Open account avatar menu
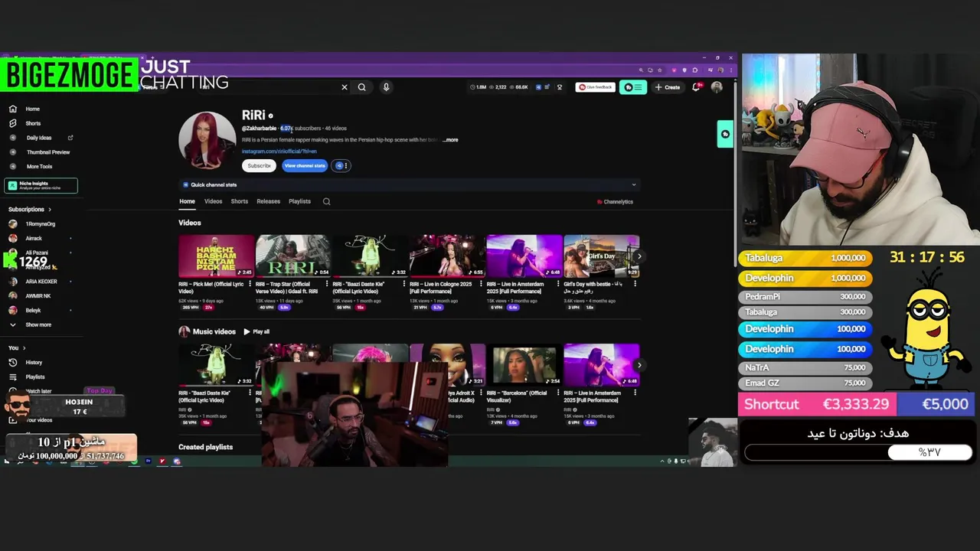Viewport: 980px width, 551px height. (x=717, y=87)
